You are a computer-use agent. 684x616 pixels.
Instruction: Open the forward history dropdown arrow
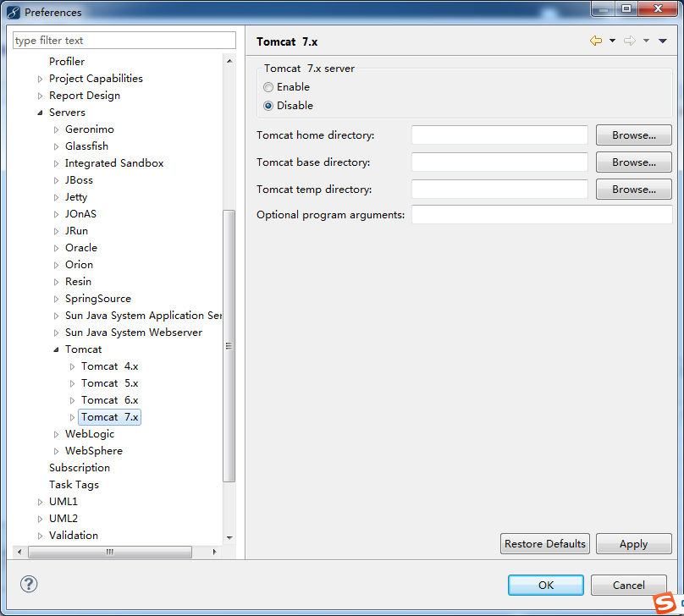(x=647, y=41)
